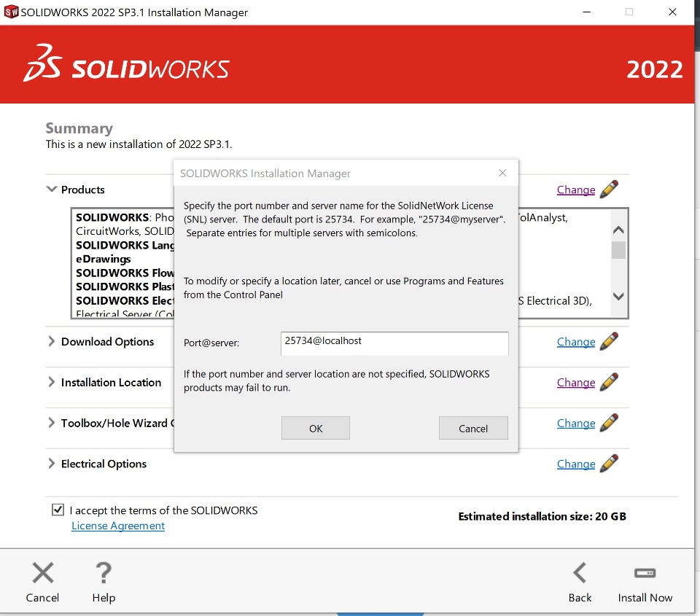Click the Estimated installation size text

(x=542, y=516)
